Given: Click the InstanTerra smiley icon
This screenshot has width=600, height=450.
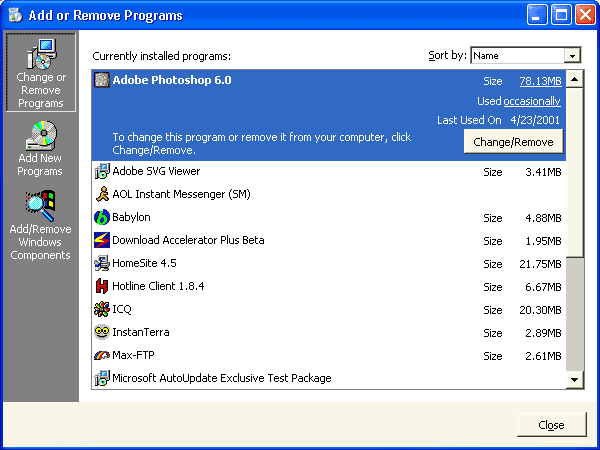Looking at the screenshot, I should 101,332.
